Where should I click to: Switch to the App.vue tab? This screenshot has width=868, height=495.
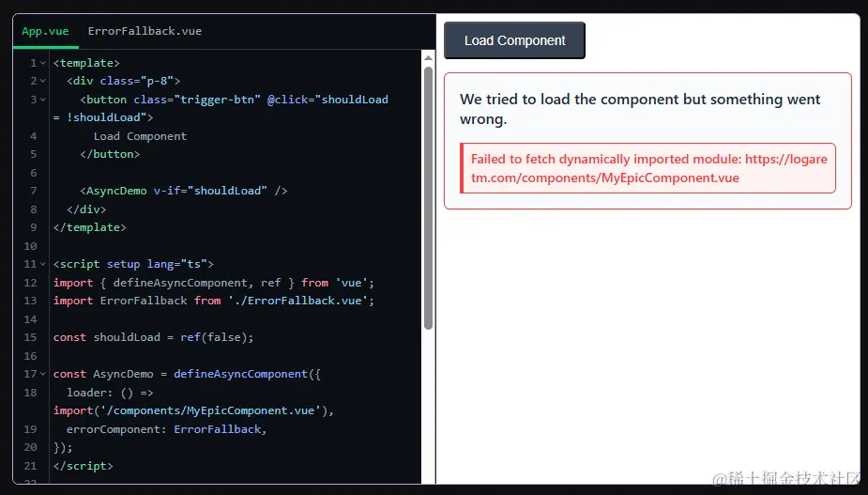[x=45, y=31]
